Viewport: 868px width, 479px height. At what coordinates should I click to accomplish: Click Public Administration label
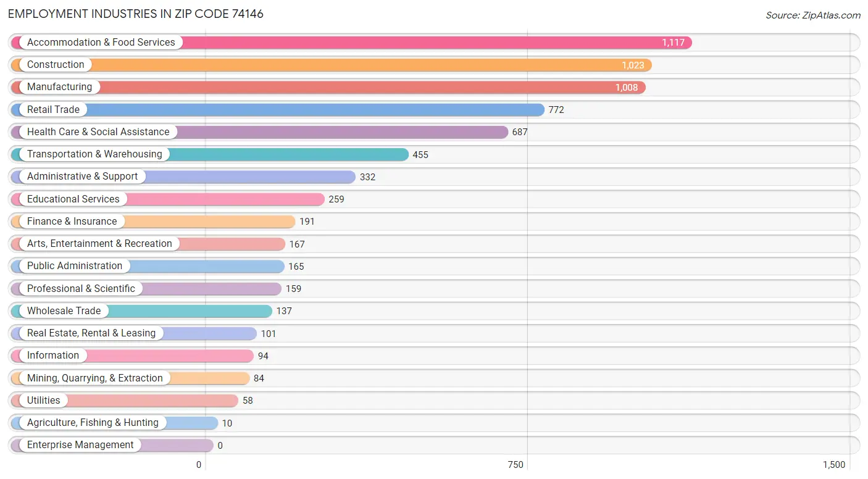point(75,265)
